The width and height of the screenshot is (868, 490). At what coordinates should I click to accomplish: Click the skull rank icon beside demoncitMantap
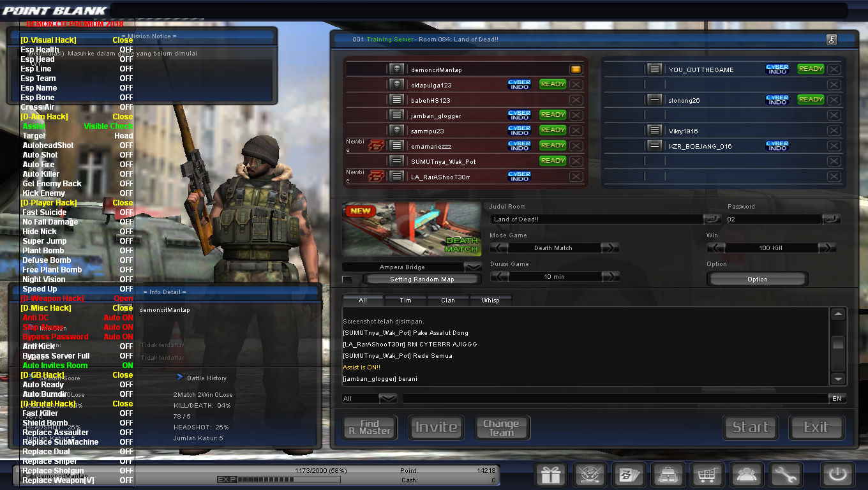(396, 70)
